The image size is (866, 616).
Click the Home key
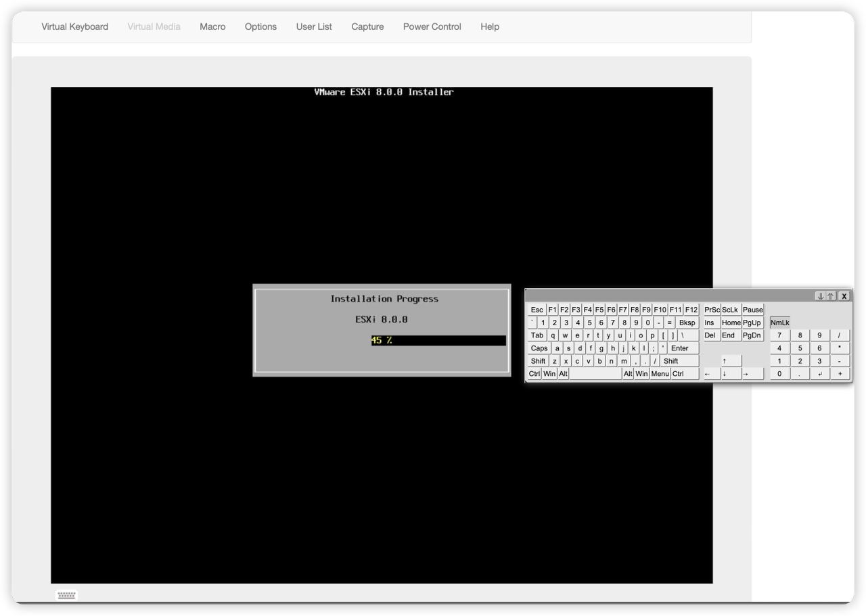tap(731, 323)
